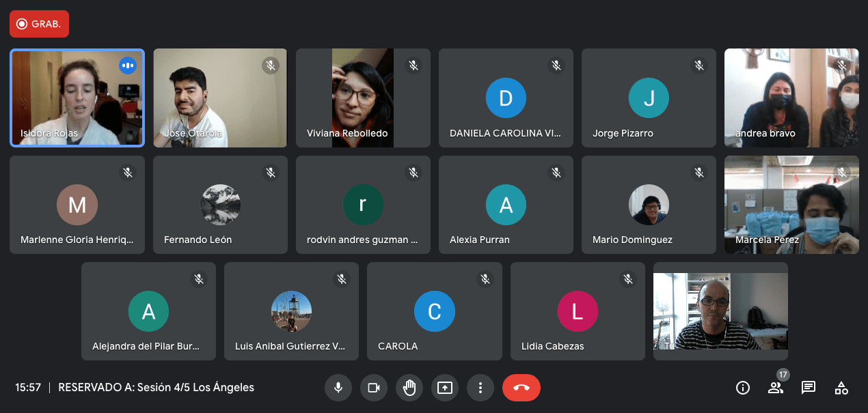This screenshot has height=413, width=868.
Task: Click the meeting title RESERVADO A: Sesión 4/5
Action: [157, 388]
